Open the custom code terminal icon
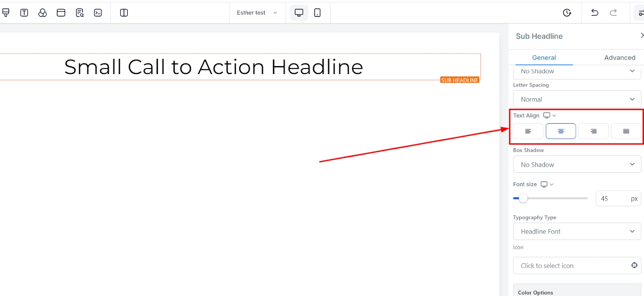Image resolution: width=644 pixels, height=296 pixels. coord(98,13)
